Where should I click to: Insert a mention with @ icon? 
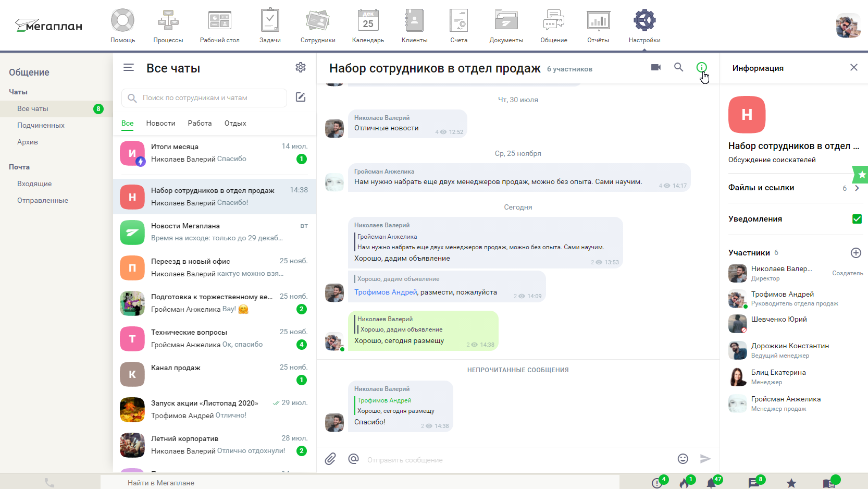353,459
